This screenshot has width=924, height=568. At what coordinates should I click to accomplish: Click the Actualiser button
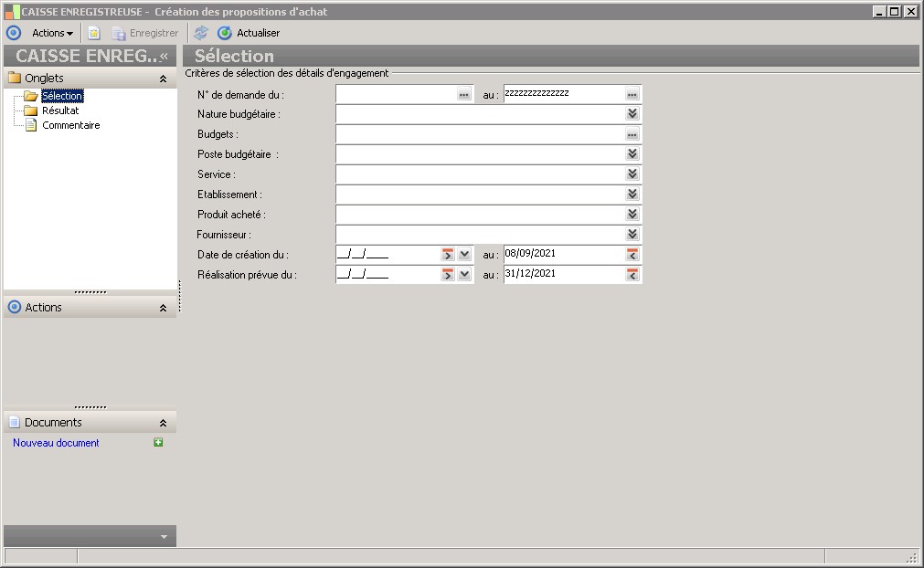[x=249, y=33]
